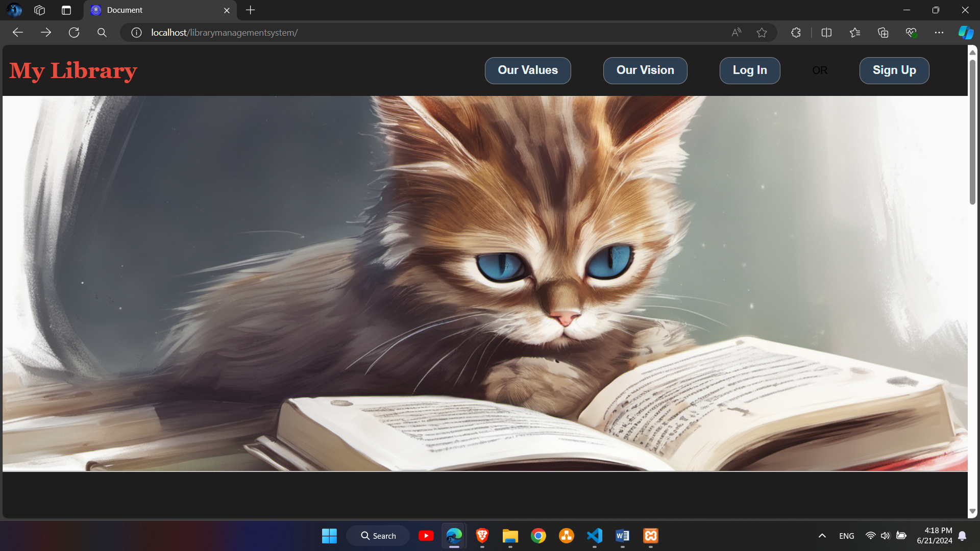Open the Copilot sidebar
This screenshot has height=551, width=980.
[x=966, y=32]
